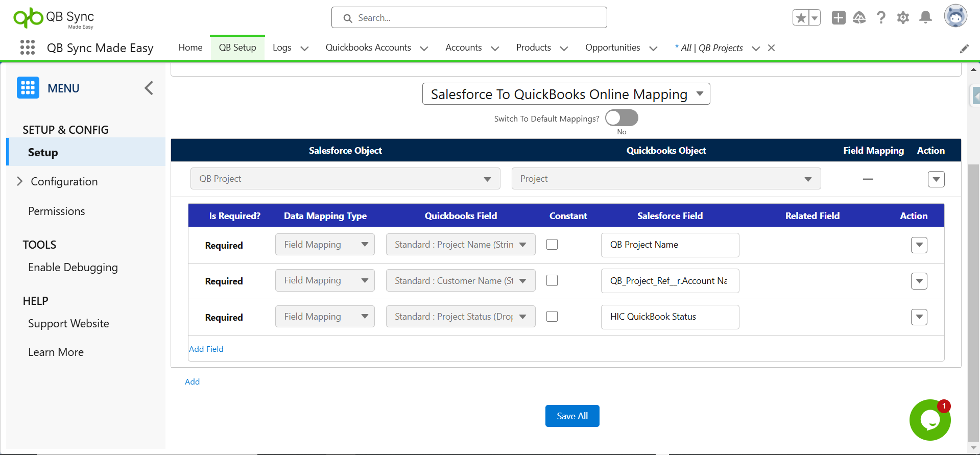Open the user profile avatar
This screenshot has height=455, width=980.
pyautogui.click(x=955, y=16)
